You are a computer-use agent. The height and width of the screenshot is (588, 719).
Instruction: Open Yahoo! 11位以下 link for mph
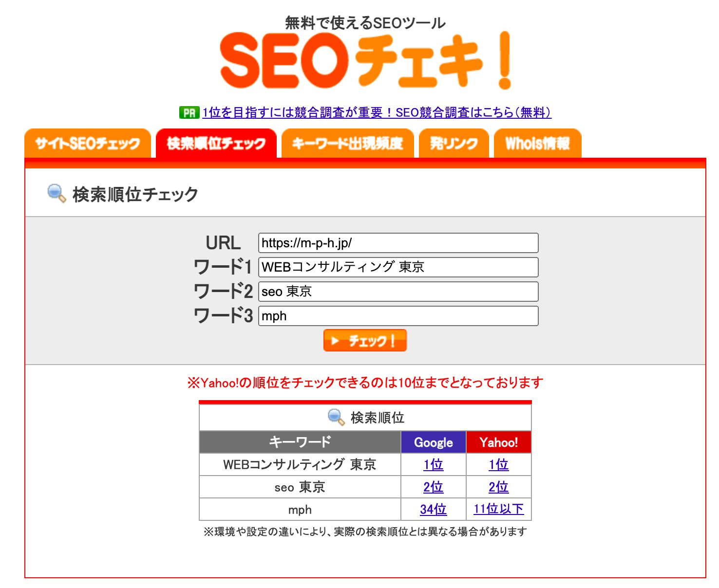coord(499,510)
